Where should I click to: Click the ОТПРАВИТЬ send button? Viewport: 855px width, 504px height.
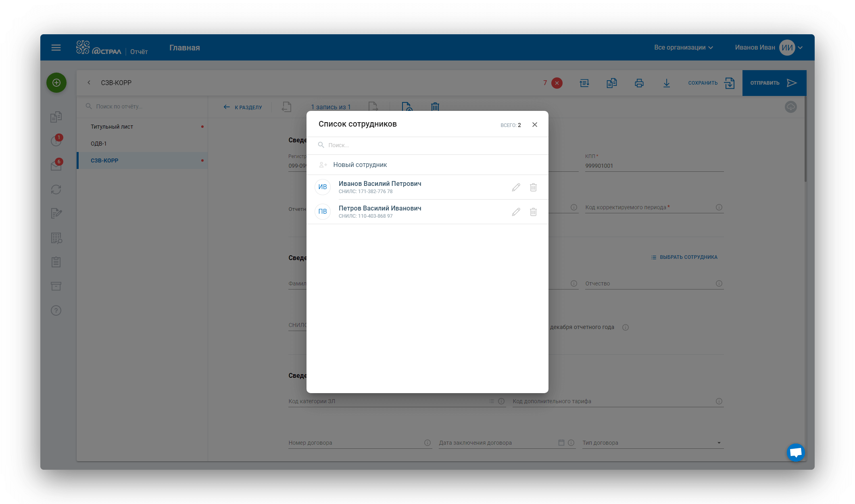click(774, 83)
